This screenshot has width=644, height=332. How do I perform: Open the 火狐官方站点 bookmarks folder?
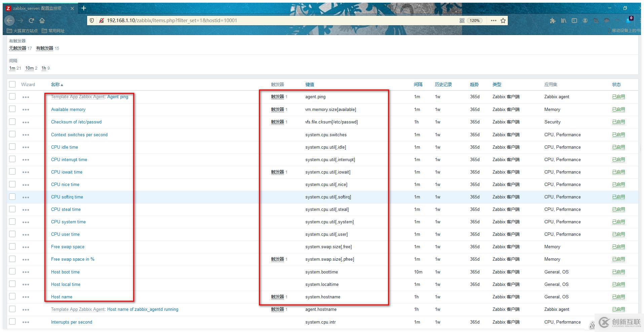click(22, 31)
